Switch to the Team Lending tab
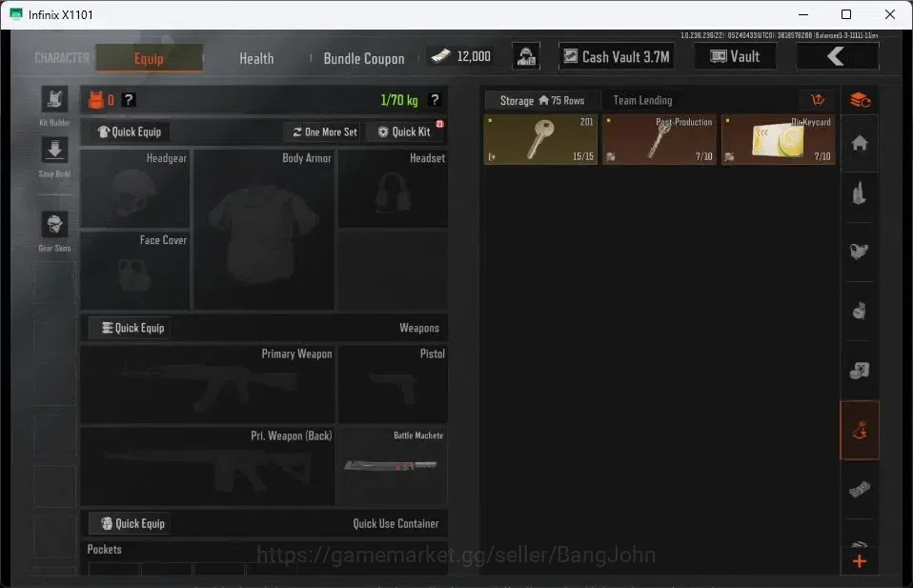This screenshot has height=588, width=913. [643, 100]
